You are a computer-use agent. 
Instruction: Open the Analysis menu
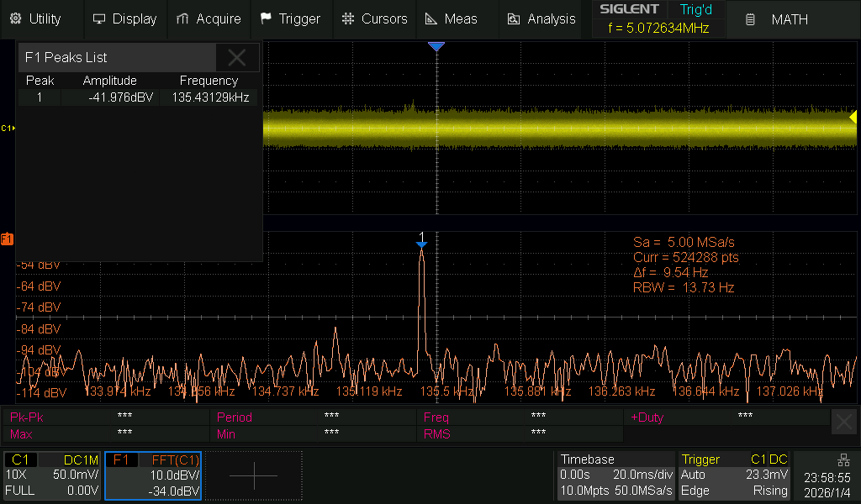[541, 18]
